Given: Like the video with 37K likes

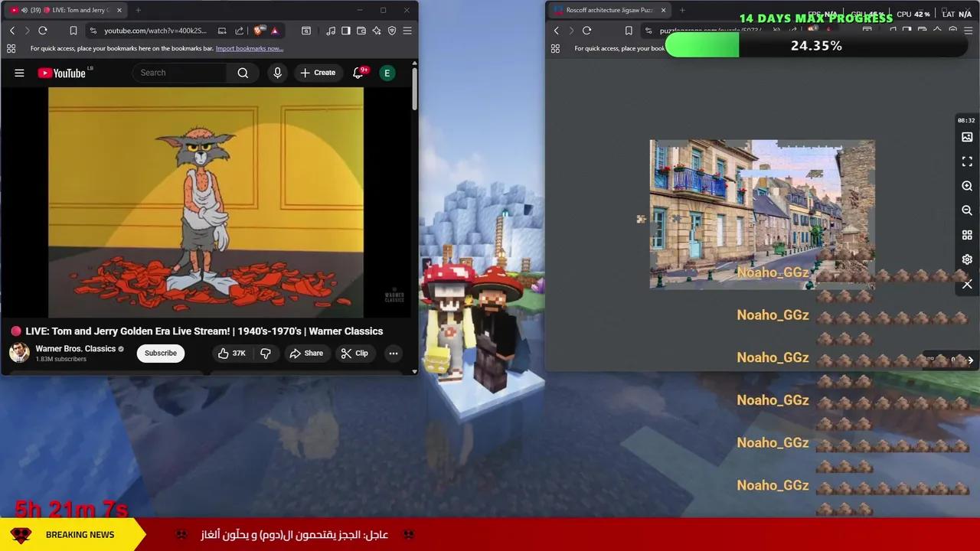Looking at the screenshot, I should pos(231,353).
